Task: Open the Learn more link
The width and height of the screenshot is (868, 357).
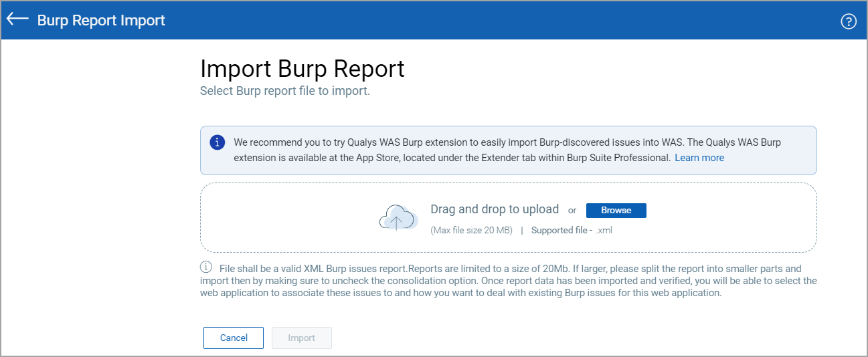Action: point(699,158)
